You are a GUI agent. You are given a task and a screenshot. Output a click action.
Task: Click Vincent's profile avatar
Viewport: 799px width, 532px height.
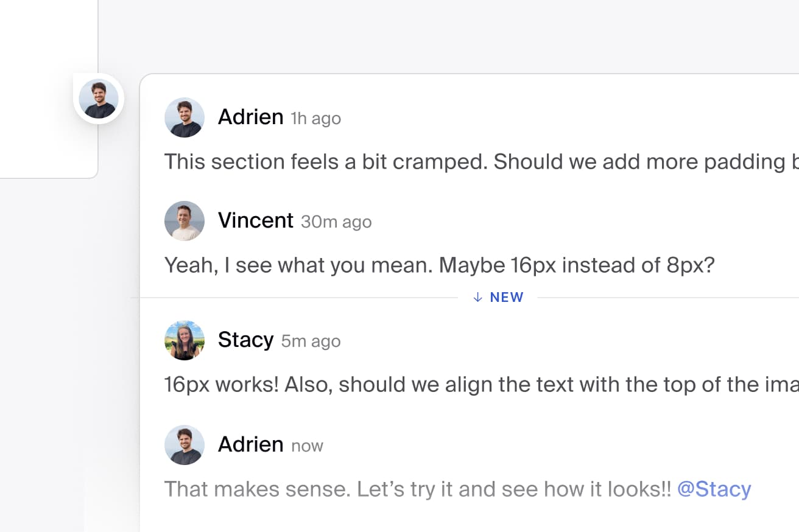click(x=185, y=221)
